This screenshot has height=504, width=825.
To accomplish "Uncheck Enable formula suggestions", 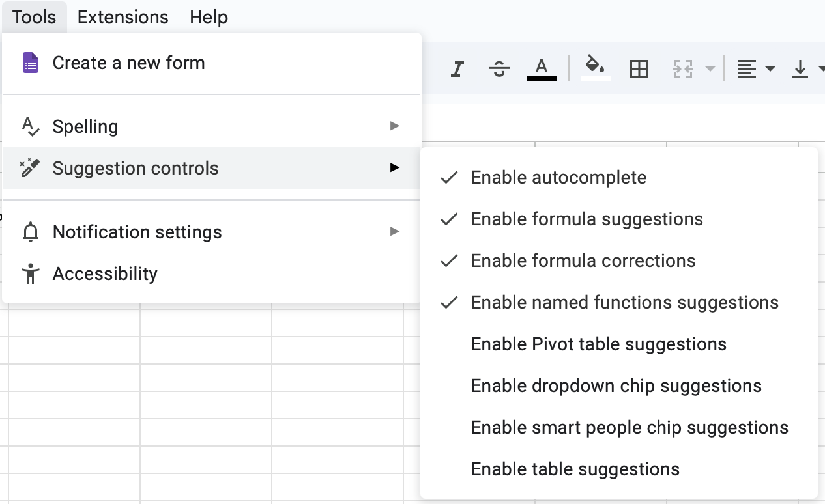I will coord(586,219).
